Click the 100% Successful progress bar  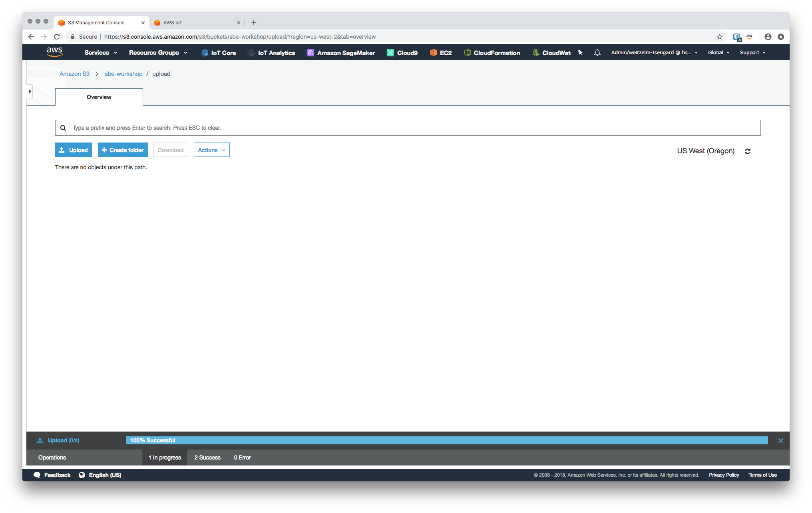(447, 440)
